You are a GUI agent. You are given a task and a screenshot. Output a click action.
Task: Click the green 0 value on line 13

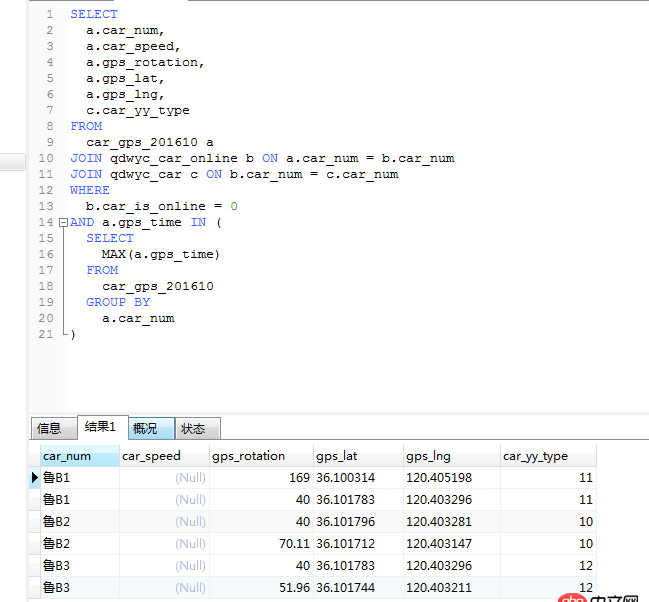[234, 206]
